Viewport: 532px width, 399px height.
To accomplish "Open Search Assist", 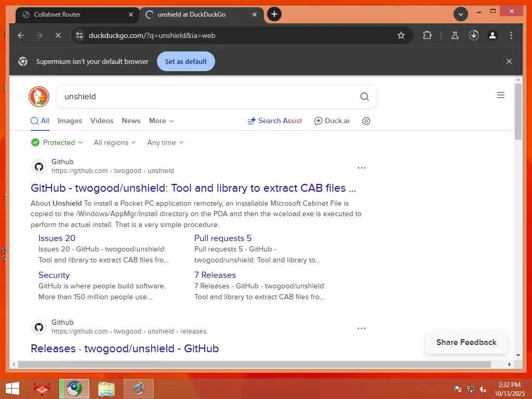I will [x=275, y=121].
